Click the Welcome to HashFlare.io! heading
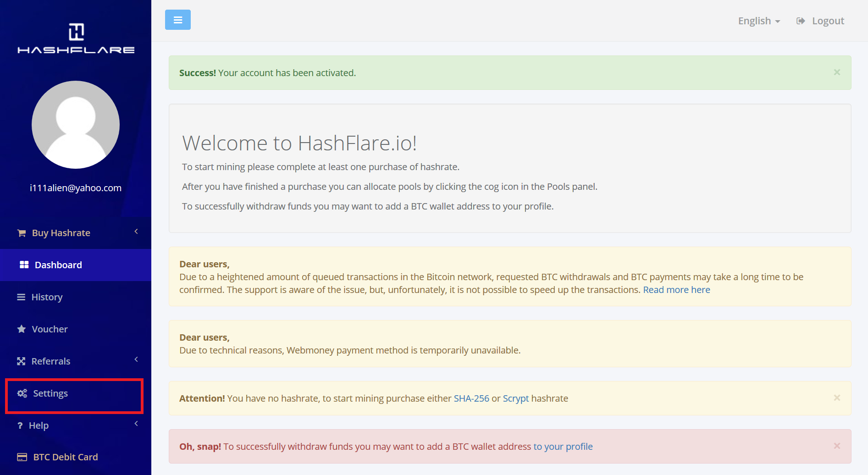This screenshot has height=475, width=868. click(x=299, y=143)
